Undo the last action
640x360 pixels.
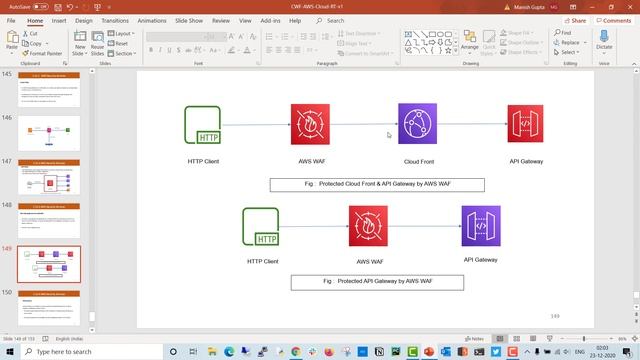tap(70, 7)
